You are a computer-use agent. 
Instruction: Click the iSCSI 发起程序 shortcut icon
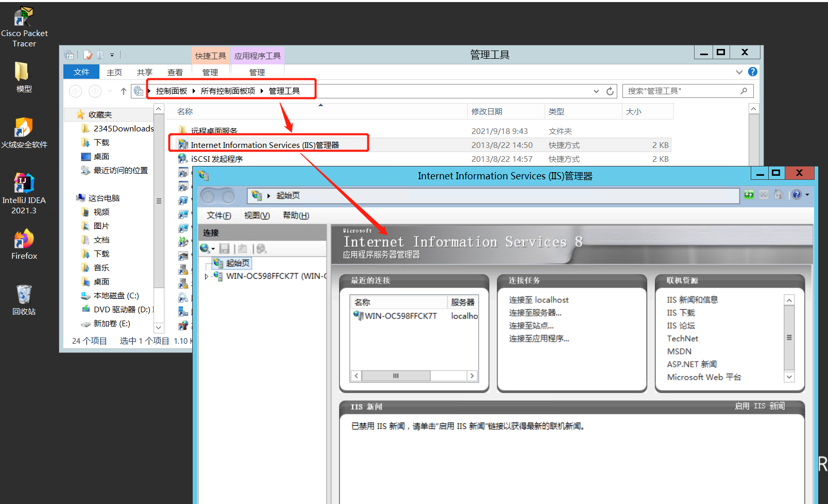point(183,159)
